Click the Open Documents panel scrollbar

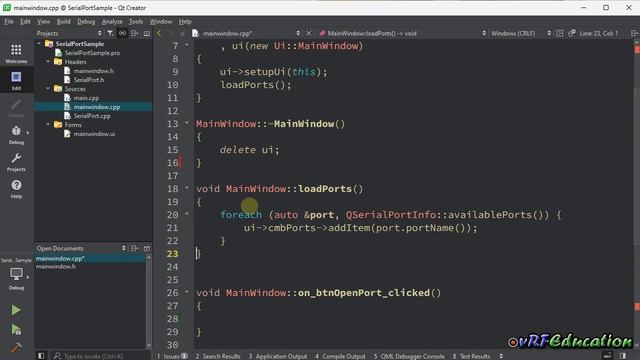tap(149, 301)
